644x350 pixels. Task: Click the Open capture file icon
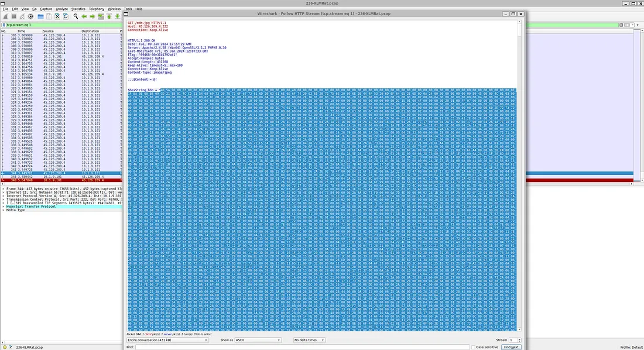coord(40,16)
